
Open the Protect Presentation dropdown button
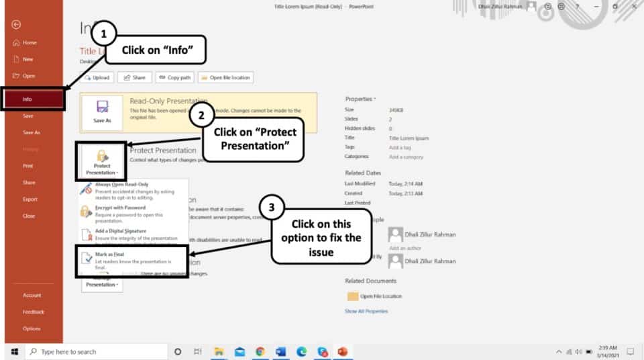(x=101, y=162)
